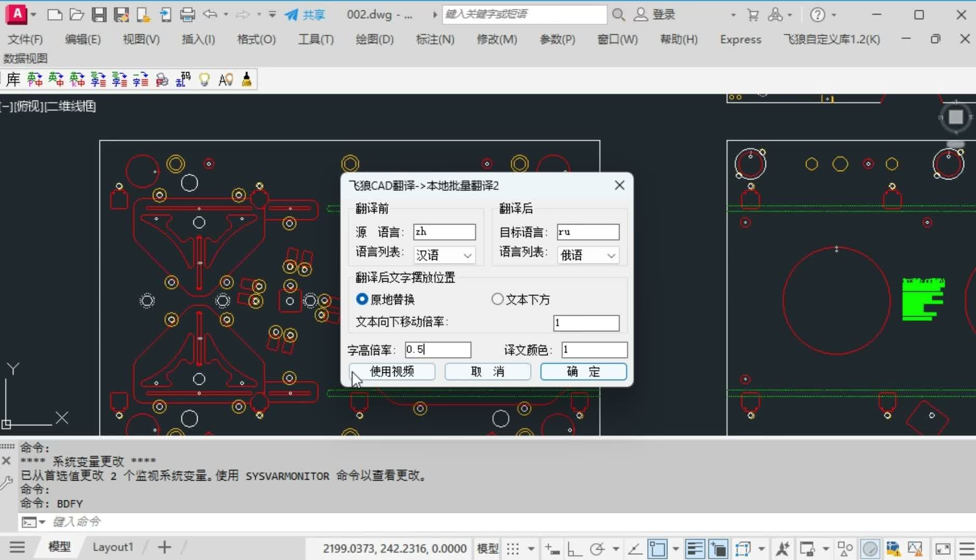This screenshot has height=560, width=976.
Task: Open the target 语言列表 俄语 dropdown
Action: (588, 255)
